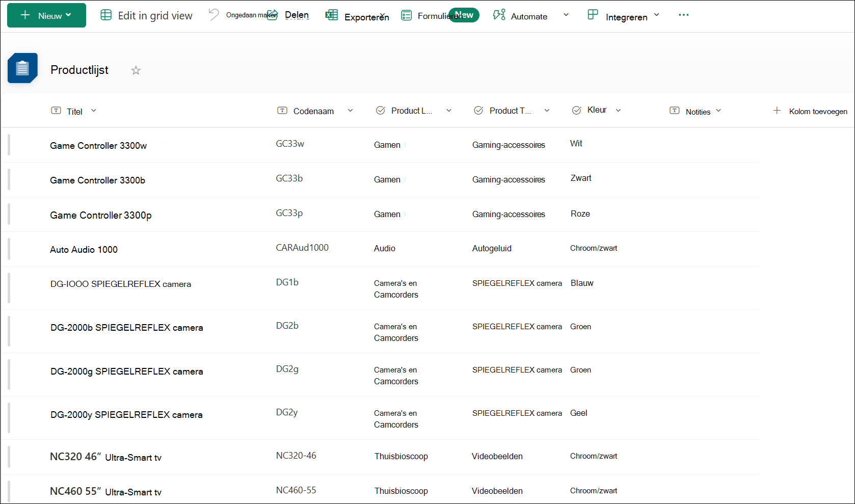
Task: Open the Automate menu label
Action: 529,16
